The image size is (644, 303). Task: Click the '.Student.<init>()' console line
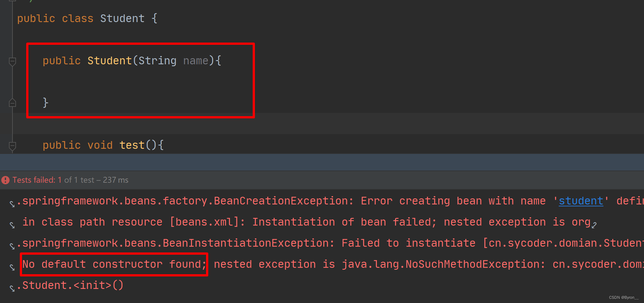(x=70, y=285)
